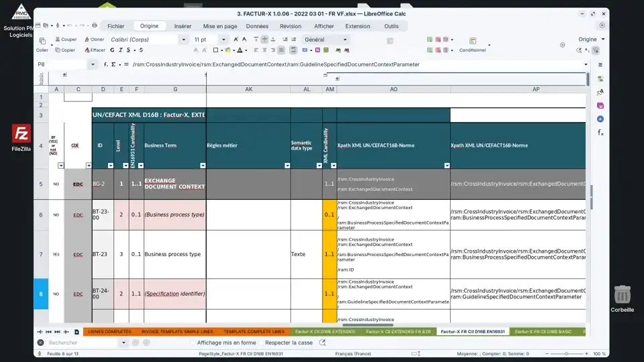The width and height of the screenshot is (644, 362).
Task: Open the Business Term column filter dropdown
Action: click(201, 165)
